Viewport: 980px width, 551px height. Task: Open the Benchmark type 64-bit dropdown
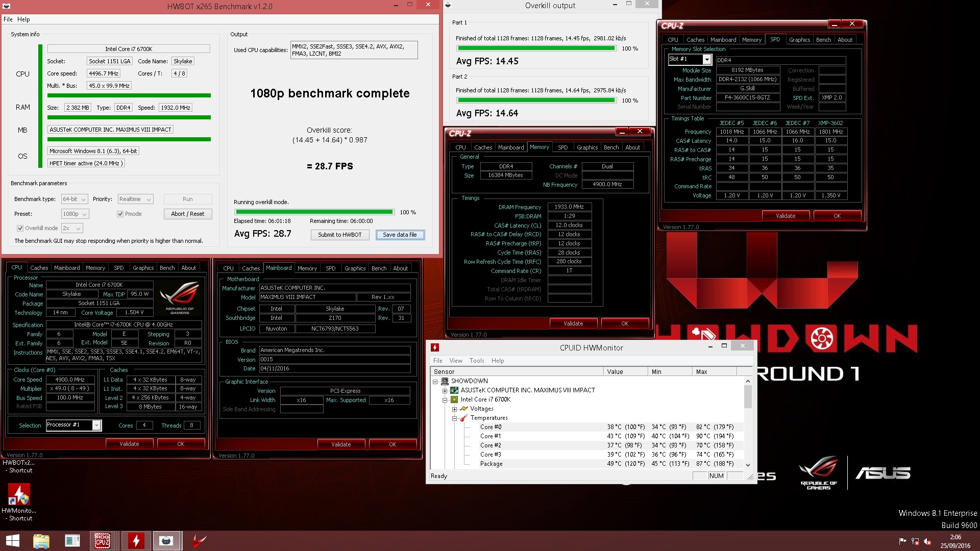(74, 199)
